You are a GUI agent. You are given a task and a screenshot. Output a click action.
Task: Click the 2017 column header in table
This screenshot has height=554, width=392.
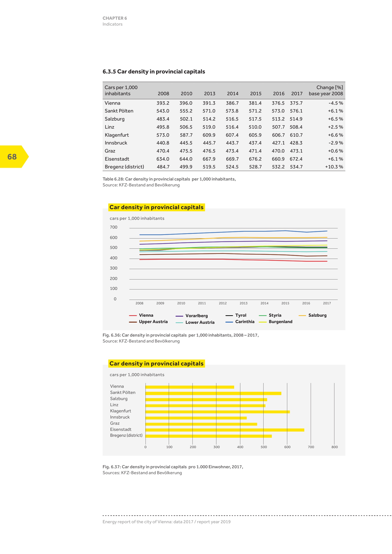297,94
